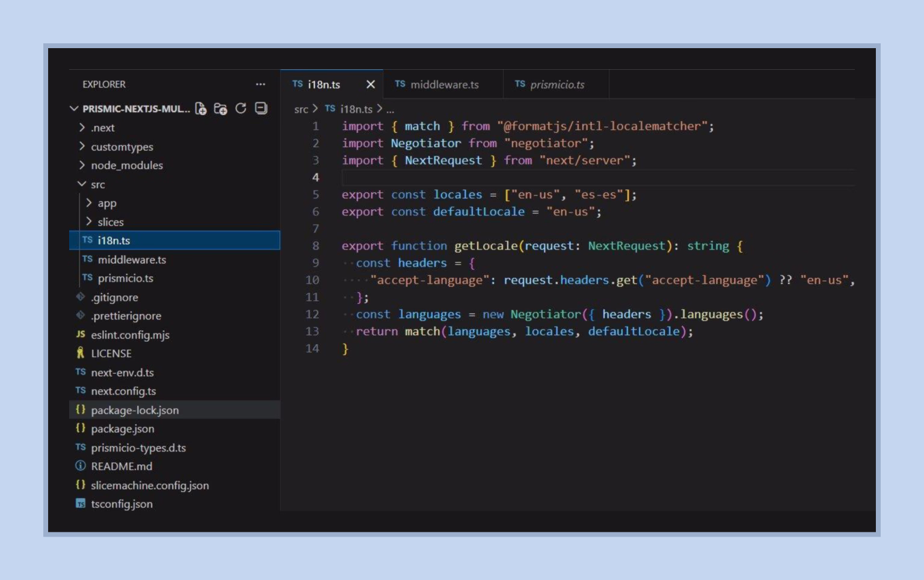The image size is (924, 580).
Task: Click the README.md info icon
Action: [x=80, y=466]
